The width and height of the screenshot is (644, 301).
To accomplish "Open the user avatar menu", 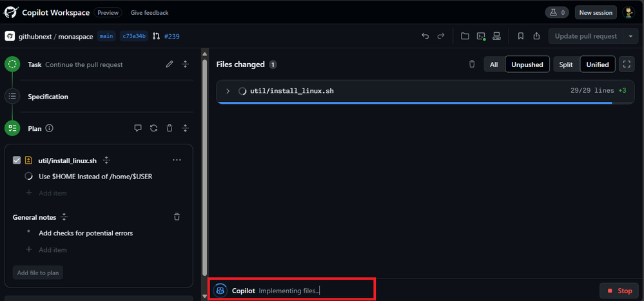I will (629, 12).
